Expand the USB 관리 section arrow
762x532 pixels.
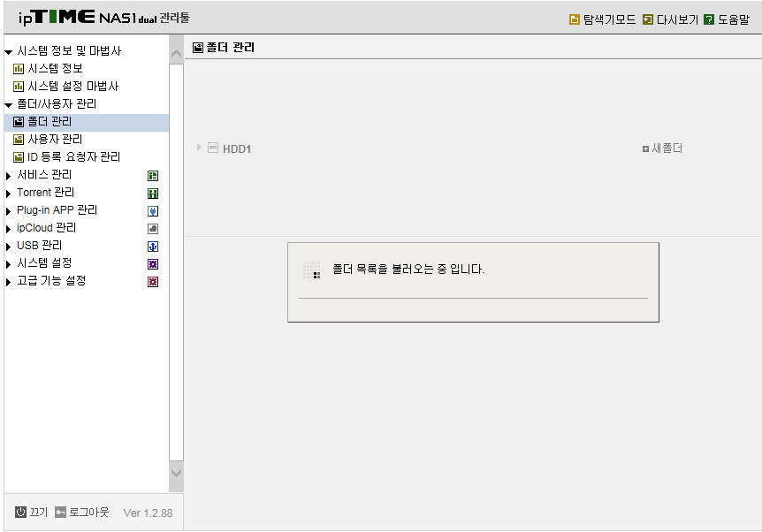(x=8, y=247)
